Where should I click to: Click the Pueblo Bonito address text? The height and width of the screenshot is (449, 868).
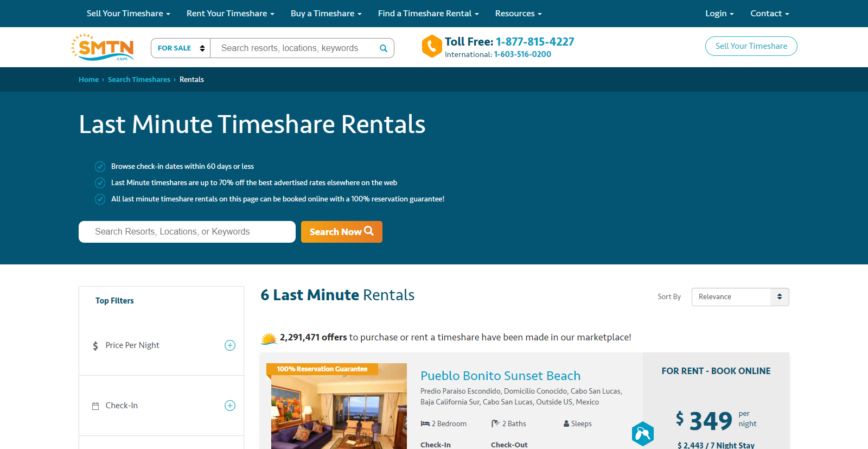coord(521,397)
